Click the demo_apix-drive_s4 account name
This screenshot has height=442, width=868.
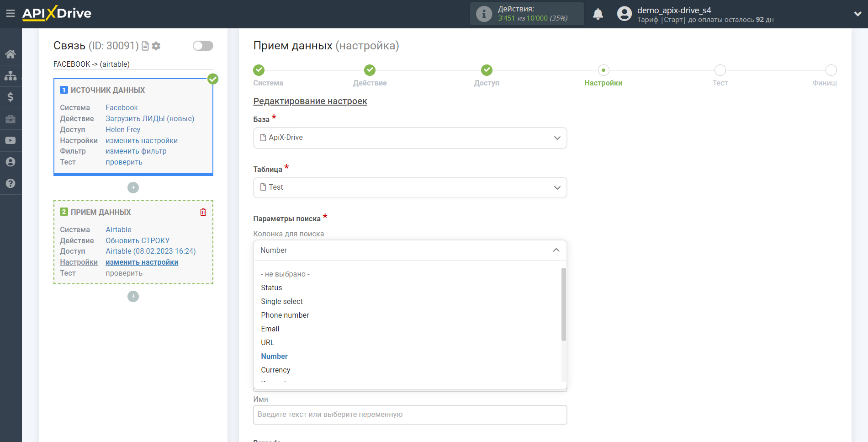[674, 10]
